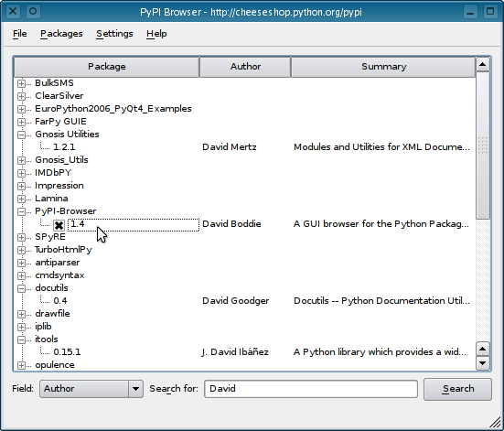Click the scroll down arrow at bottom of scrollbar
This screenshot has height=431, width=504.
(482, 363)
